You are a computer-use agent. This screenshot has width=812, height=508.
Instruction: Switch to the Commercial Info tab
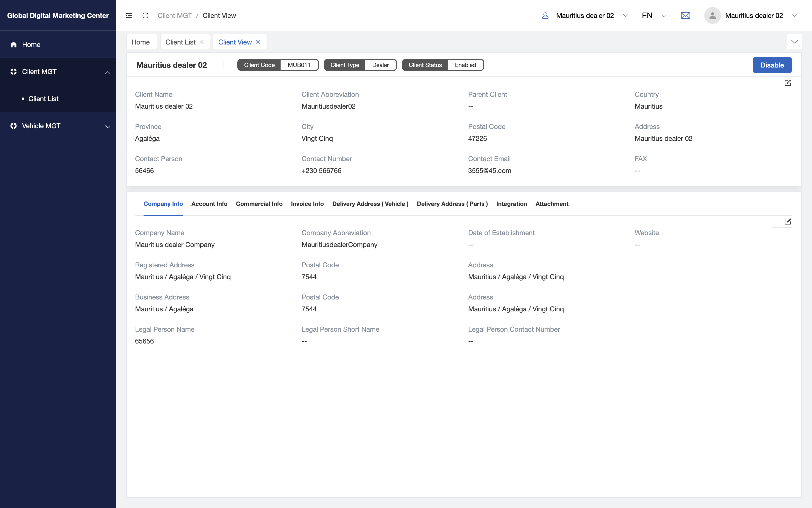click(259, 204)
